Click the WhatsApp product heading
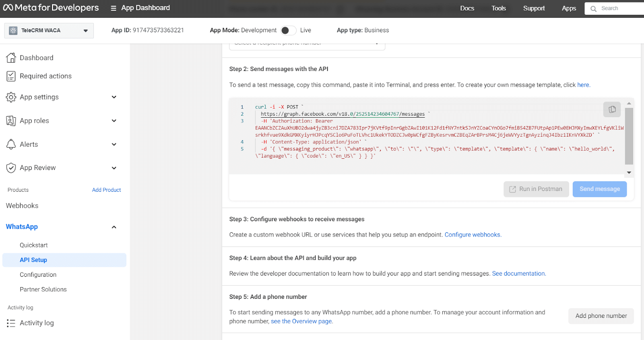 (x=22, y=227)
